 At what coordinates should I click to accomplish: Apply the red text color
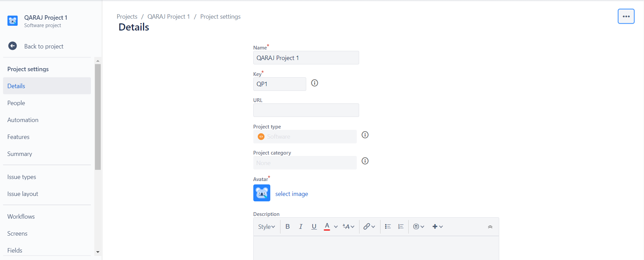(x=327, y=226)
